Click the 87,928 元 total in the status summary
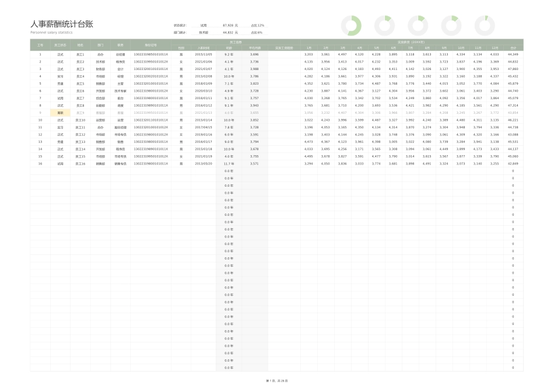The width and height of the screenshot is (554, 392). coord(230,26)
